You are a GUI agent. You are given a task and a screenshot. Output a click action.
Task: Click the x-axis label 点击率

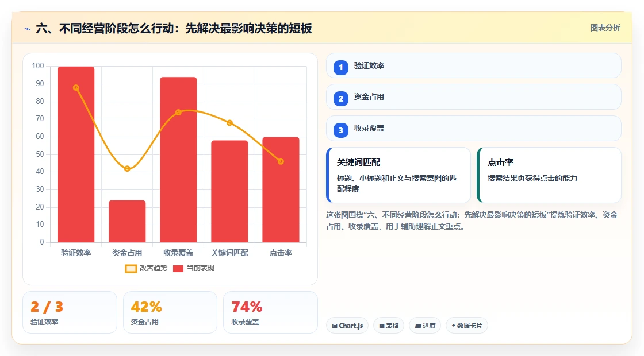click(x=281, y=253)
